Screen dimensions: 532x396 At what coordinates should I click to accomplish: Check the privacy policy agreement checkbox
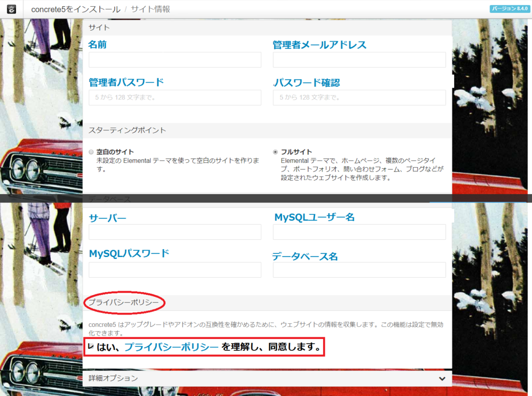click(x=91, y=346)
